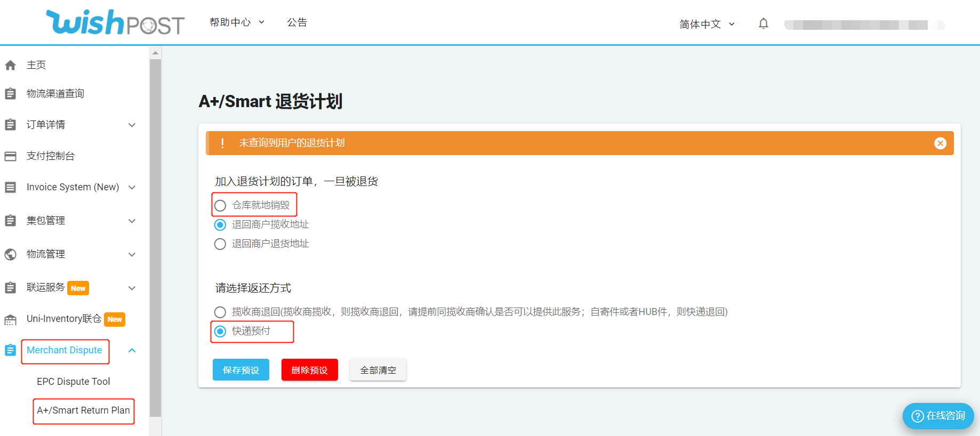Open EPC Dispute Tool page

tap(73, 382)
